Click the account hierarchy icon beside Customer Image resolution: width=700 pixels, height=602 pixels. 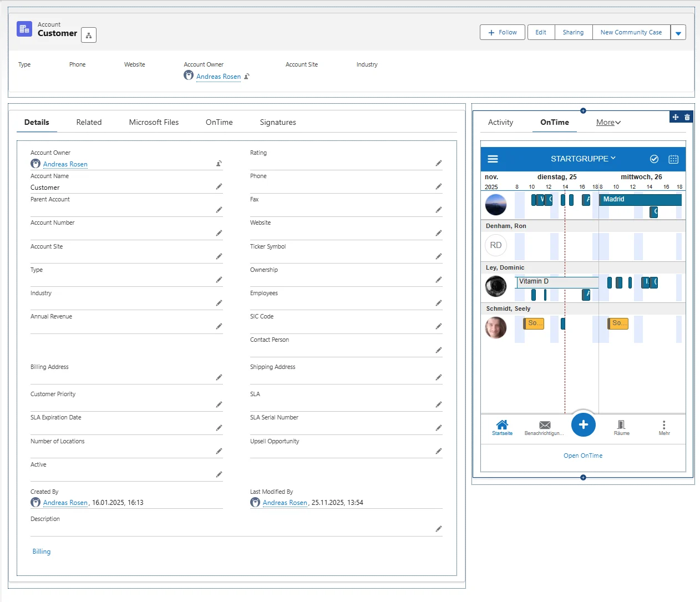[89, 35]
